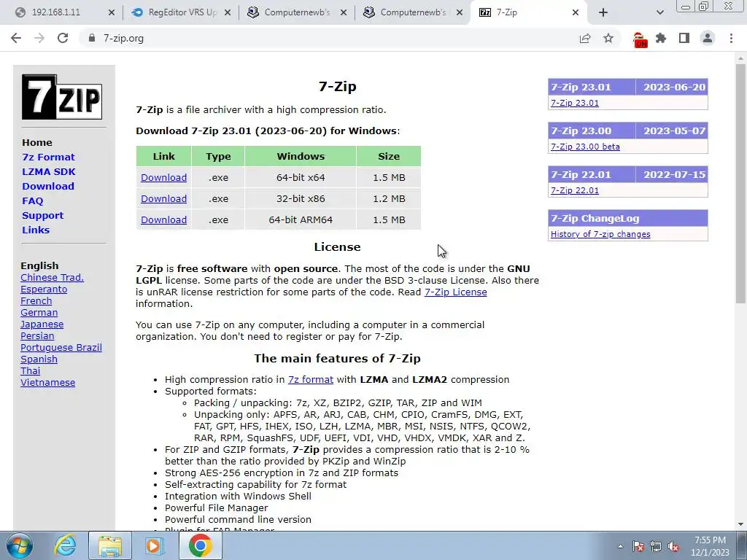Image resolution: width=747 pixels, height=560 pixels.
Task: Switch language to Thai
Action: [x=30, y=371]
